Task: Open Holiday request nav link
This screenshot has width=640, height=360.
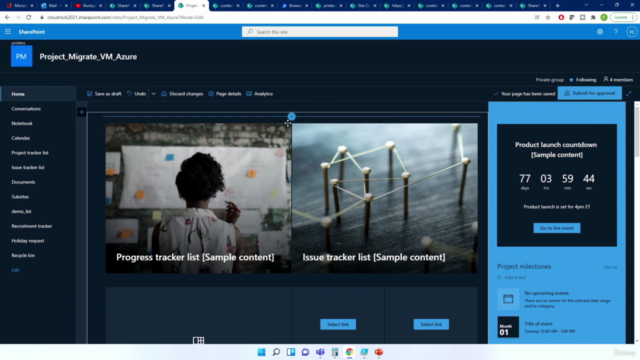Action: (x=28, y=241)
